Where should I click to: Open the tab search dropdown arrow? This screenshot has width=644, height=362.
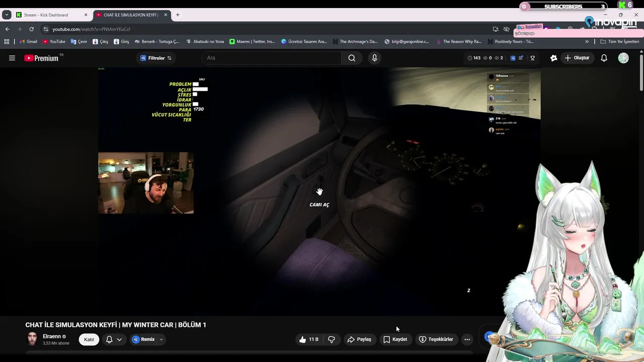pyautogui.click(x=7, y=15)
